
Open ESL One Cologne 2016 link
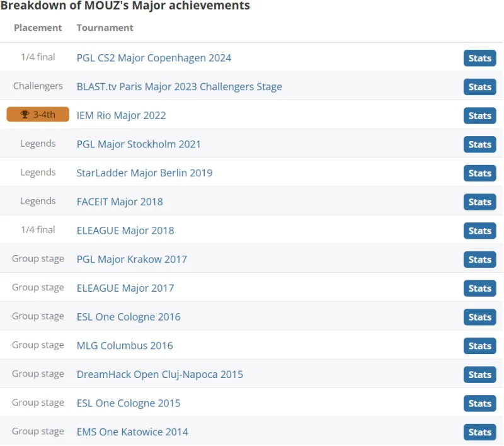tap(129, 317)
